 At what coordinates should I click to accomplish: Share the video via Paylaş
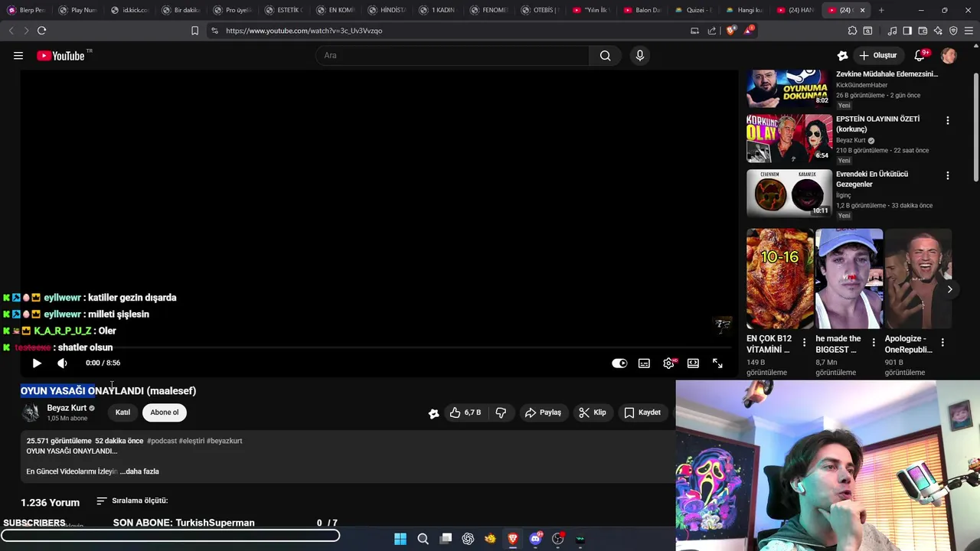coord(543,412)
